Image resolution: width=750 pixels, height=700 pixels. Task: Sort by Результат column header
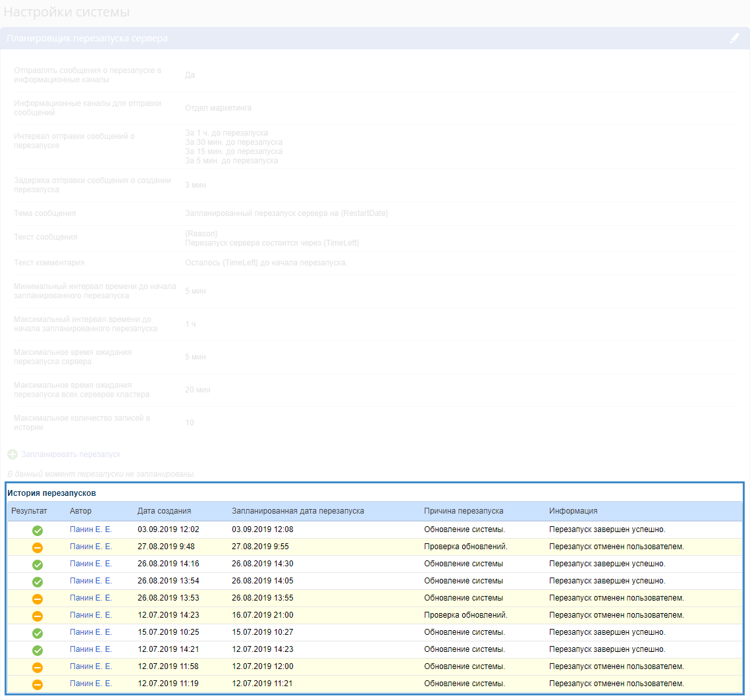(29, 511)
